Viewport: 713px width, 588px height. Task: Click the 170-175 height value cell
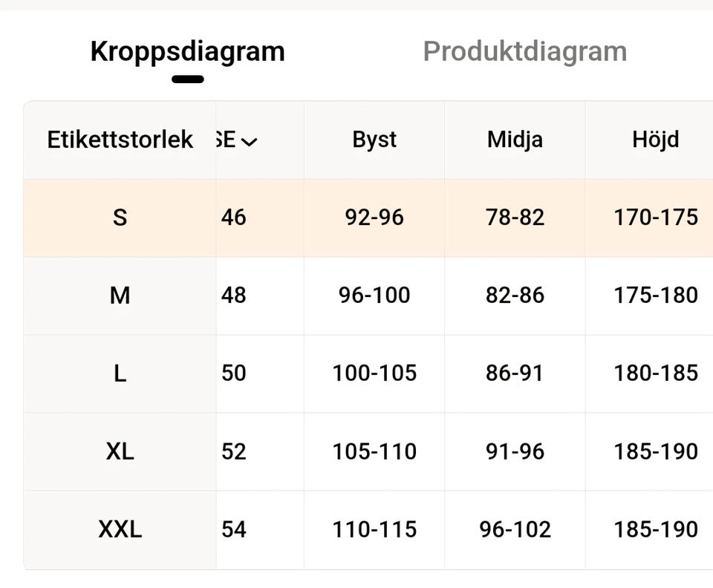coord(655,218)
